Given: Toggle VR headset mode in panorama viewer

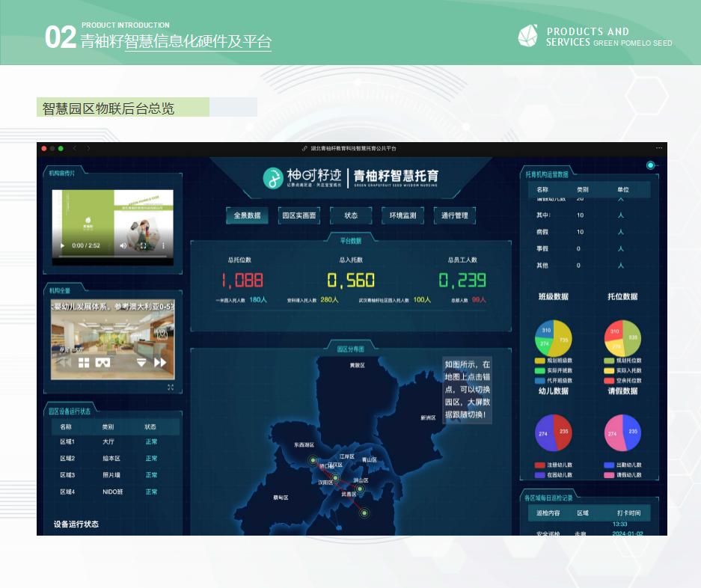Looking at the screenshot, I should tap(104, 363).
